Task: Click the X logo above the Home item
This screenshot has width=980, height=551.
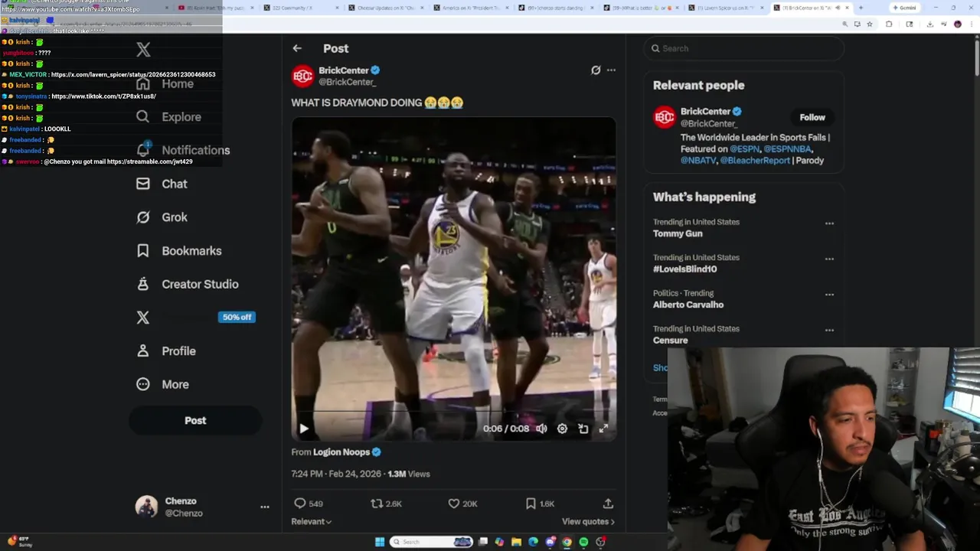Action: click(143, 50)
